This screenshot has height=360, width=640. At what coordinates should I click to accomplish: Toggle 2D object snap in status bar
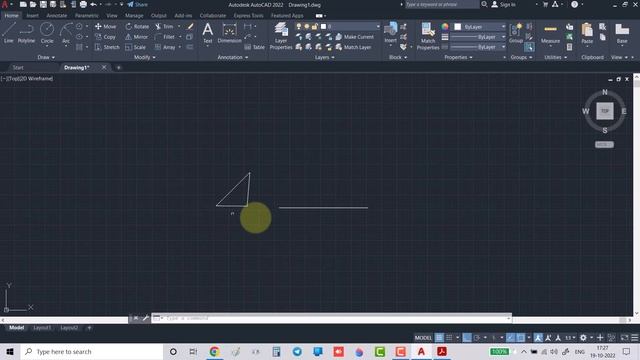coord(521,338)
